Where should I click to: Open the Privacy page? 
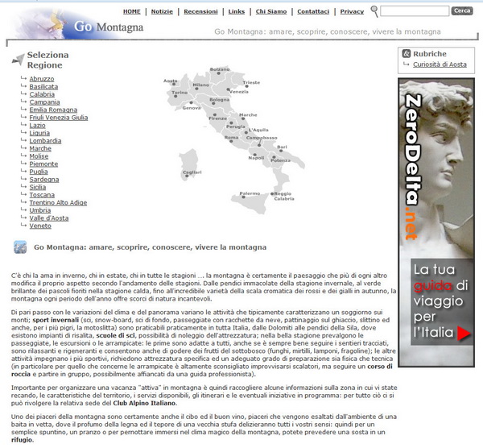tap(352, 11)
